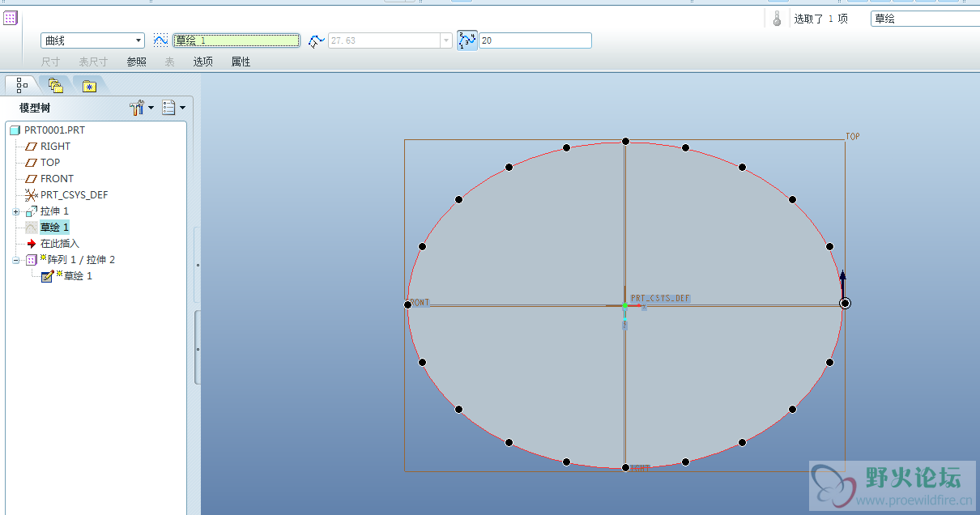
Task: Open the 选项 dashboard tab
Action: click(202, 62)
